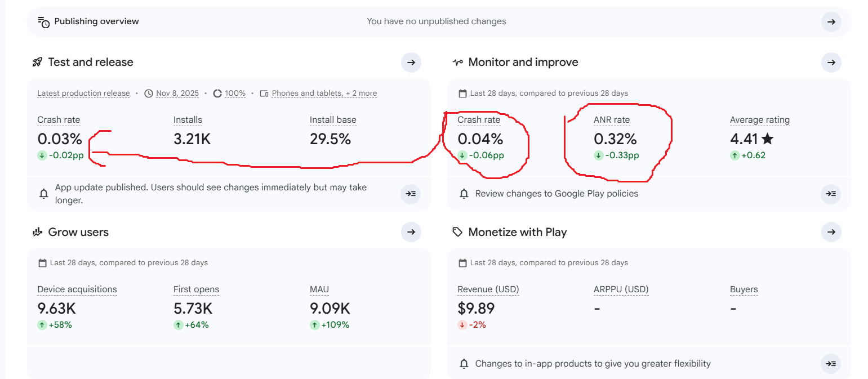
Task: Click the Test and release rocket icon
Action: 38,63
